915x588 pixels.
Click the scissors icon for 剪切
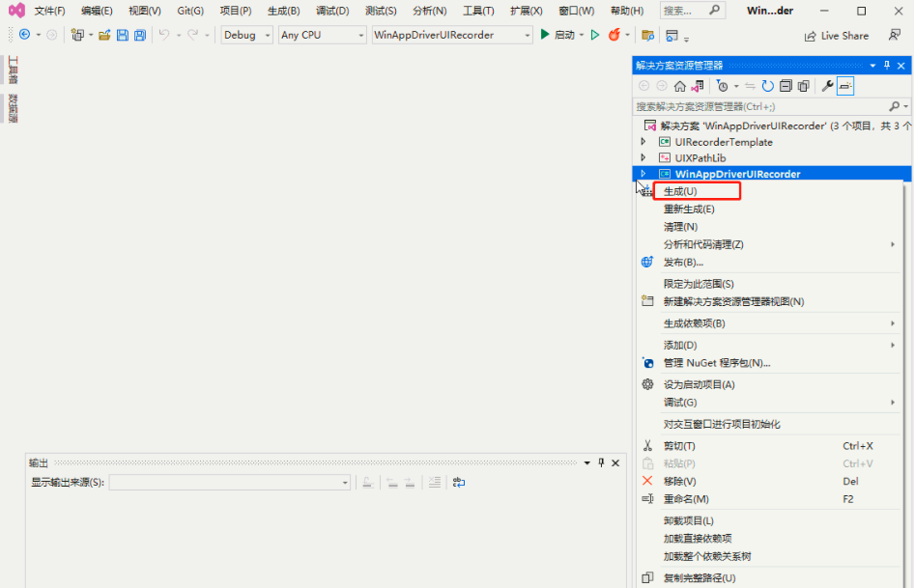click(647, 446)
